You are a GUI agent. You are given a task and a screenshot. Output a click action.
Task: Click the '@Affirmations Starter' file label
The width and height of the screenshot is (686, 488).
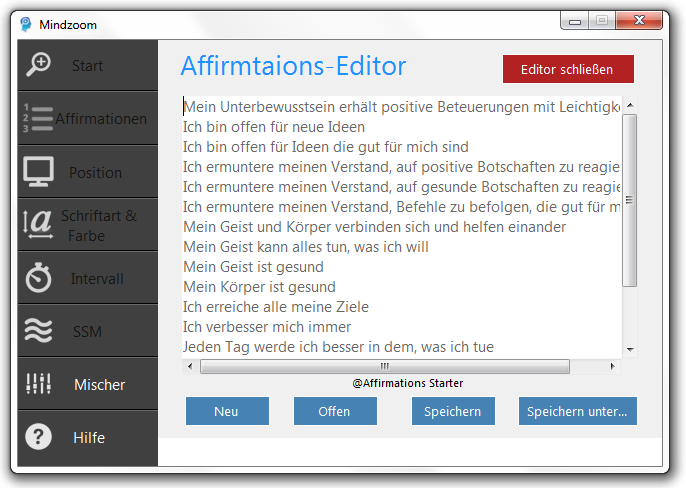pyautogui.click(x=408, y=383)
